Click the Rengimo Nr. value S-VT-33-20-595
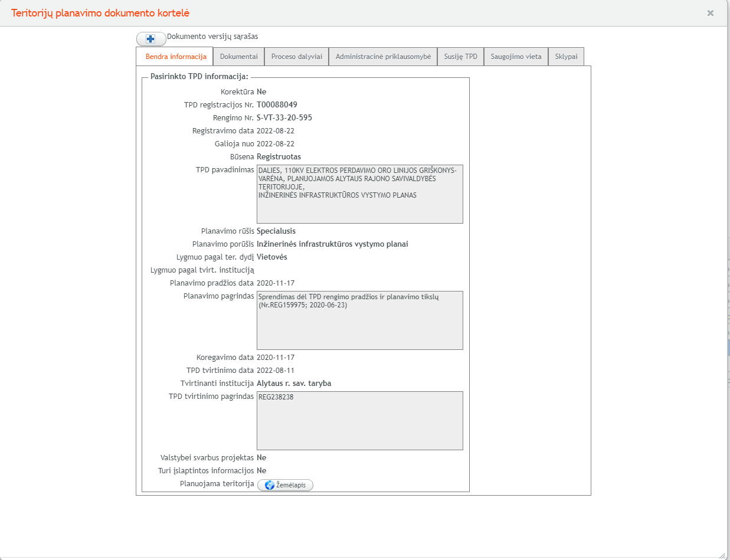The height and width of the screenshot is (560, 730). (x=284, y=118)
